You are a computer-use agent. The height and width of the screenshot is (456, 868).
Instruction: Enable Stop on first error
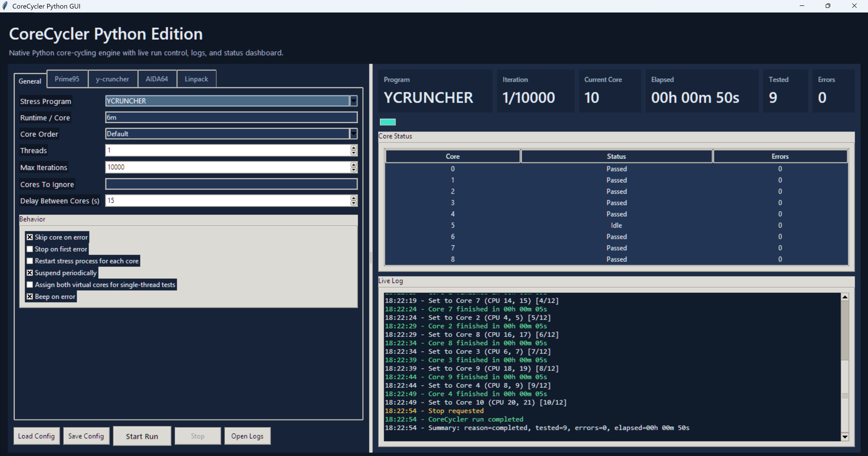click(x=30, y=249)
